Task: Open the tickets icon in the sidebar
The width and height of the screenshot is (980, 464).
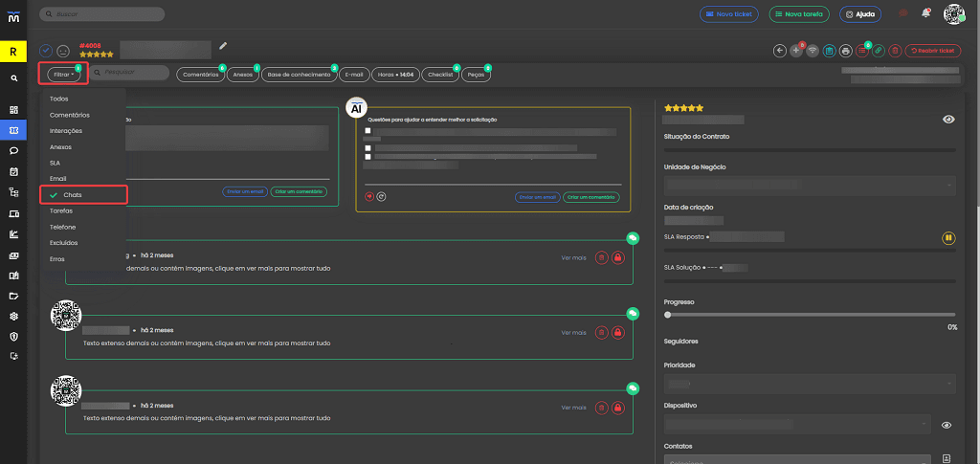Action: click(x=13, y=130)
